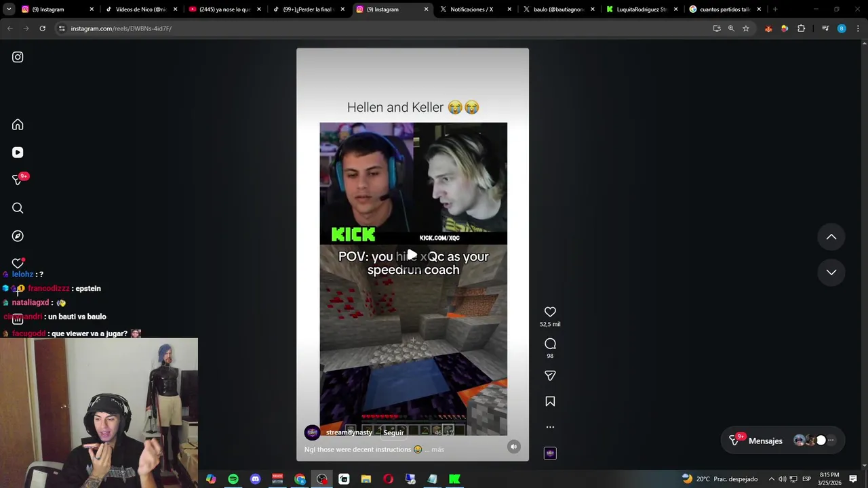Follow streamdynasty with Seguir button

pyautogui.click(x=393, y=432)
